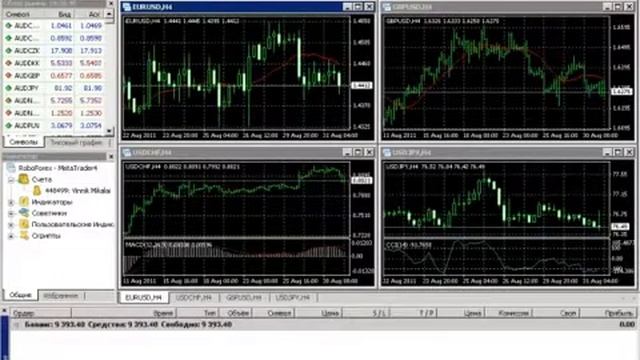640x360 pixels.
Task: Click the Скрипты icon in Navigator
Action: [x=24, y=236]
